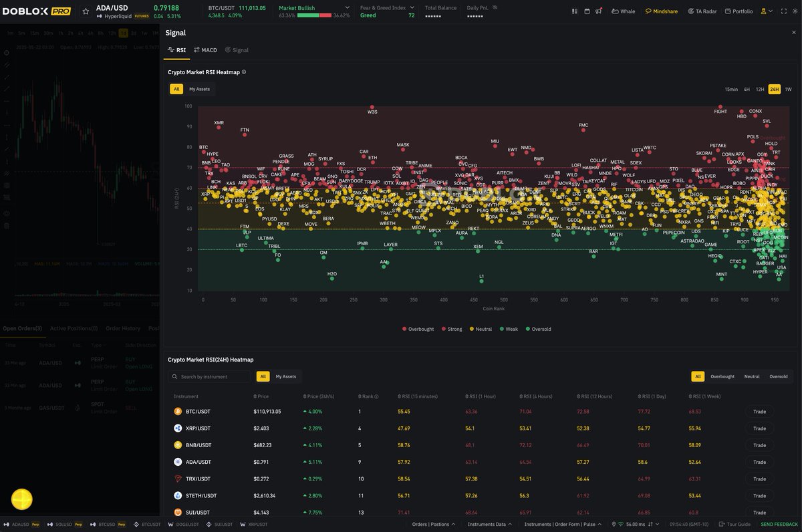Click Trade button for ADA/USDT row
The height and width of the screenshot is (532, 802).
[x=759, y=462]
